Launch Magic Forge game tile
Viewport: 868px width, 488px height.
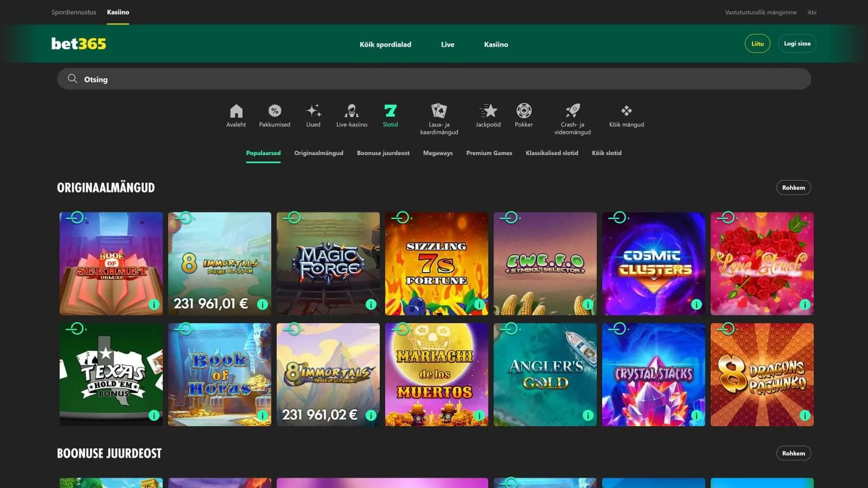coord(328,264)
